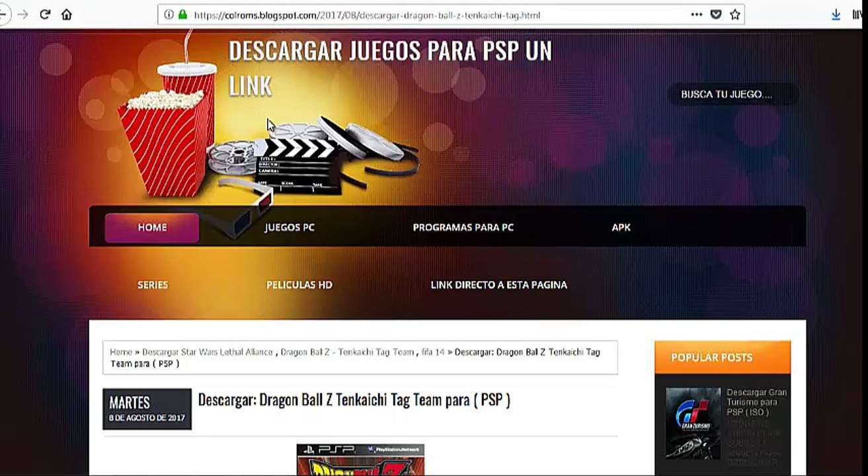This screenshot has width=868, height=476.
Task: Open the downloads arrow panel
Action: tap(836, 14)
